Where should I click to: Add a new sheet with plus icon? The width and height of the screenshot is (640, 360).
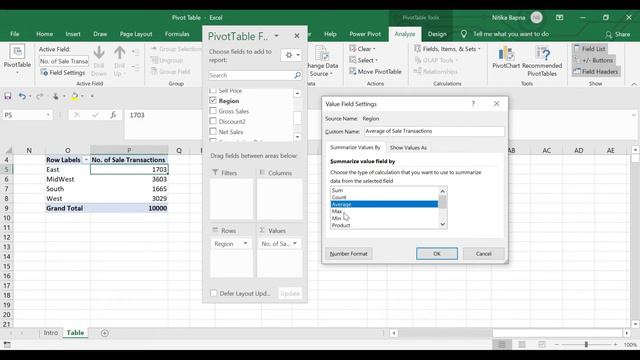pyautogui.click(x=104, y=333)
